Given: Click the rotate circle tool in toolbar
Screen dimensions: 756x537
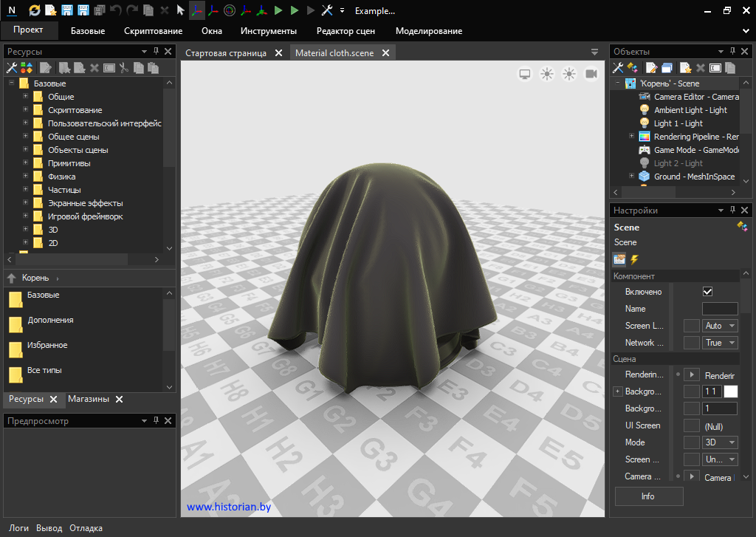Looking at the screenshot, I should coord(229,10).
